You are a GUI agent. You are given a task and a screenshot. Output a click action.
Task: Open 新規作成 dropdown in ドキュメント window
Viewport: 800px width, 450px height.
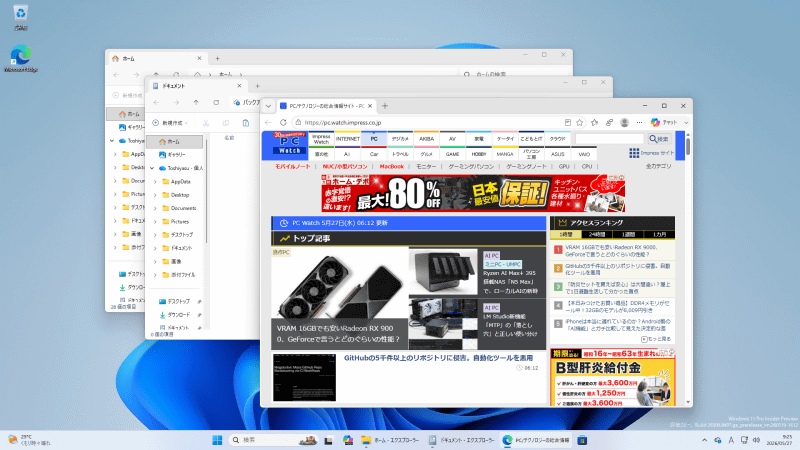click(x=170, y=123)
